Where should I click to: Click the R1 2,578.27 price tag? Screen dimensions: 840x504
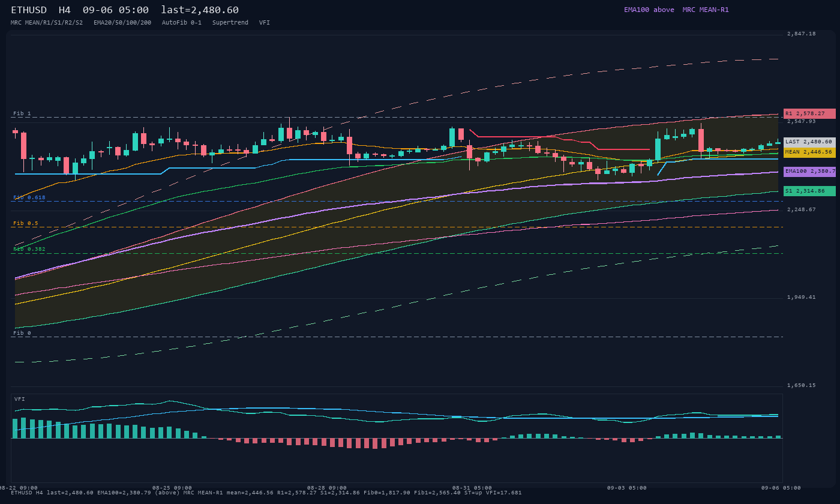[x=809, y=113]
